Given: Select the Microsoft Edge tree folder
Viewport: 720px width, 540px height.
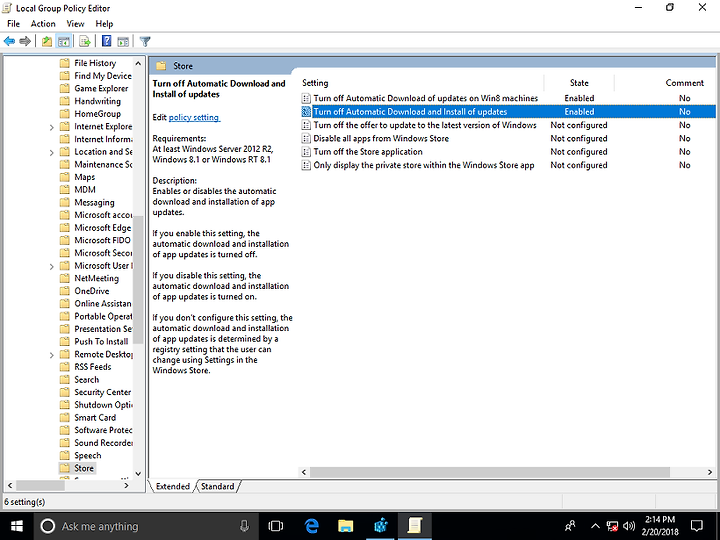Looking at the screenshot, I should click(103, 228).
